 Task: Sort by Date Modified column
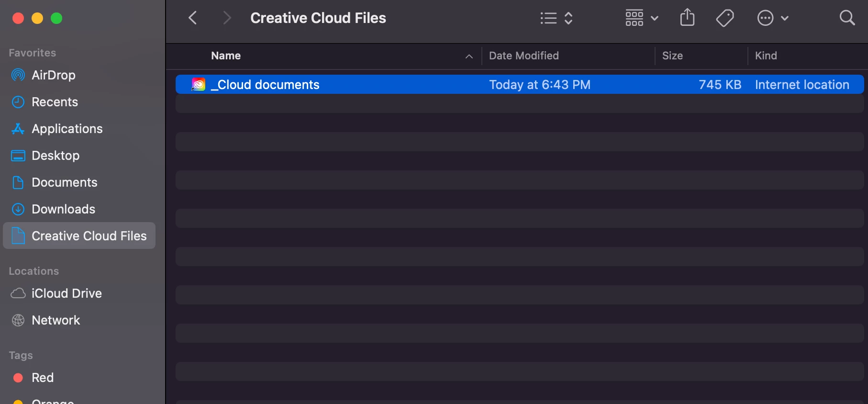pyautogui.click(x=524, y=56)
